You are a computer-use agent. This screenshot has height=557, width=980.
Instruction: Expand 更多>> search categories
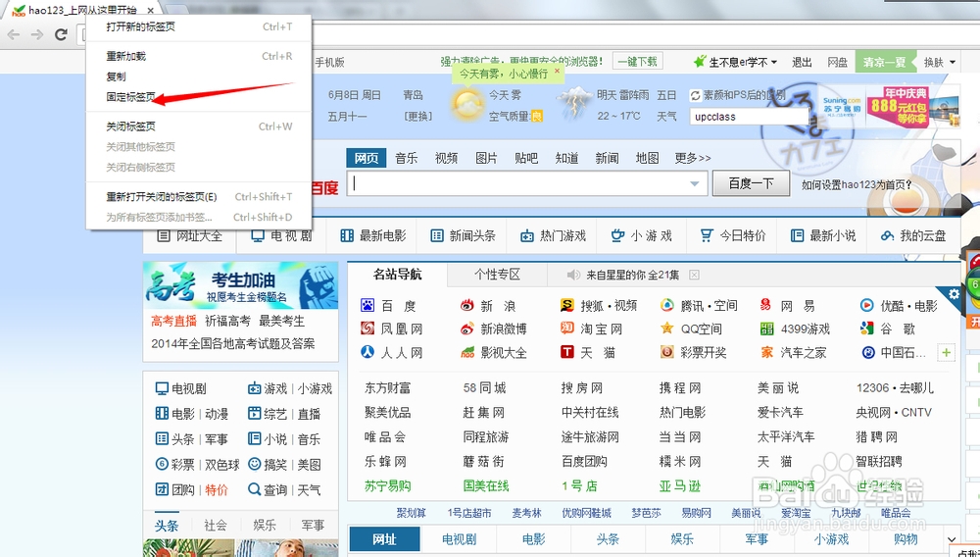(x=693, y=158)
